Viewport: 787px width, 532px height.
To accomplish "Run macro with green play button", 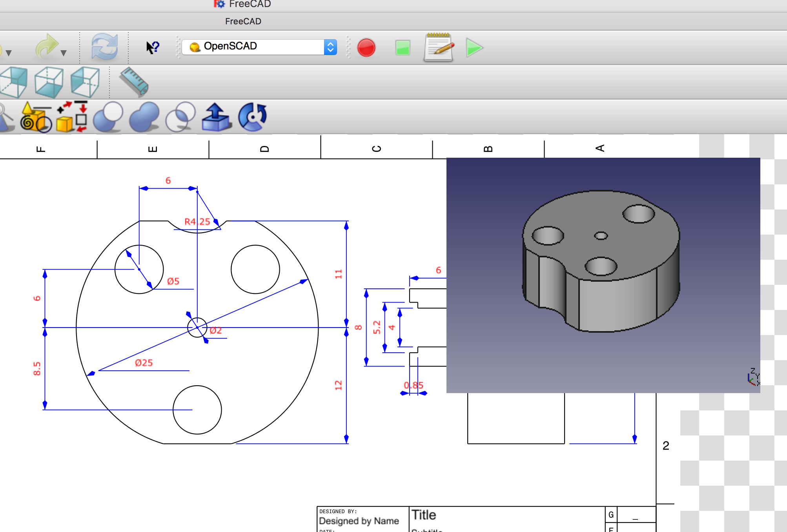I will click(x=474, y=48).
